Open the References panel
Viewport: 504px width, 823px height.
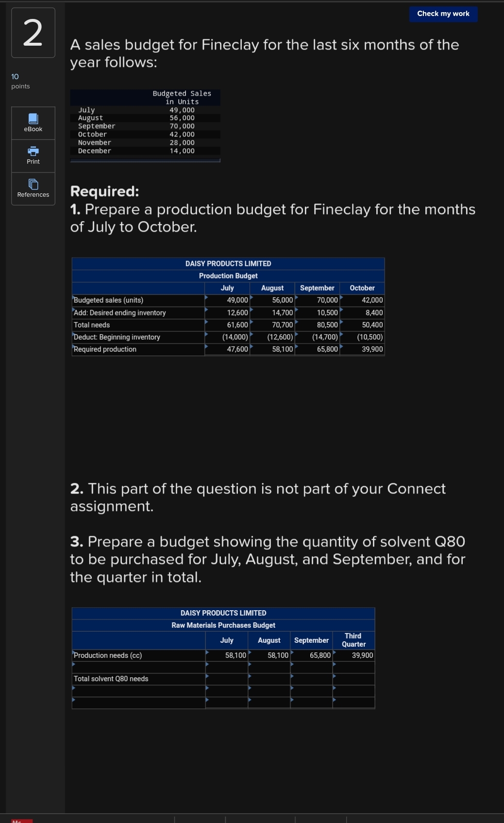(33, 189)
